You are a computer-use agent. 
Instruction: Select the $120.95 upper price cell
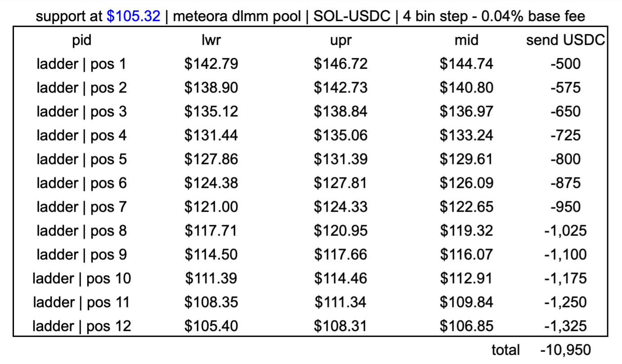click(340, 231)
